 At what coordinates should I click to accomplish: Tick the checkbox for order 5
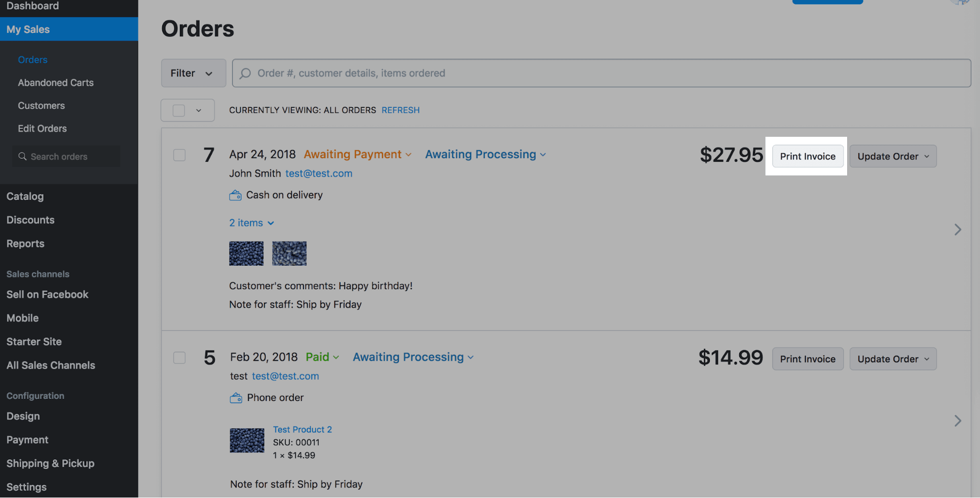tap(179, 358)
